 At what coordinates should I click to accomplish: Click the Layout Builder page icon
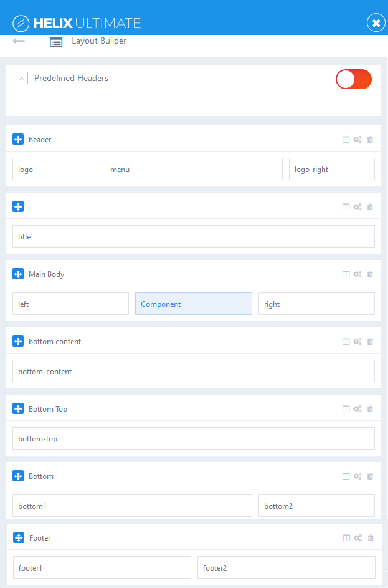pos(55,41)
